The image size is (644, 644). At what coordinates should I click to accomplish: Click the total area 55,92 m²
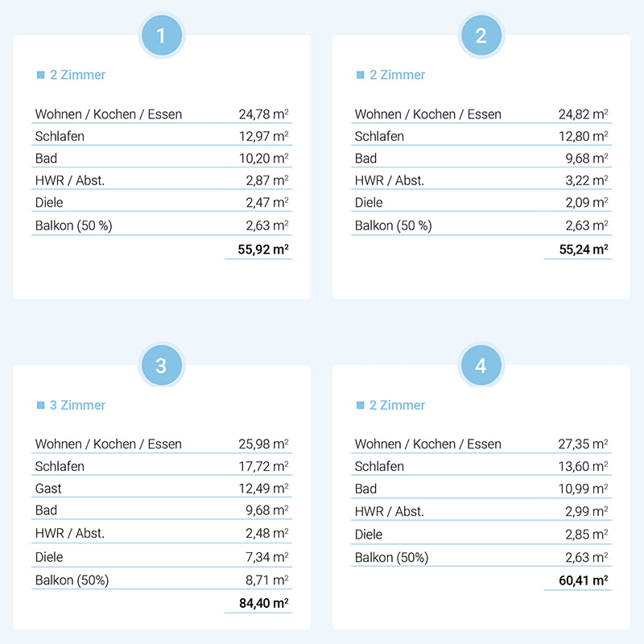(263, 250)
